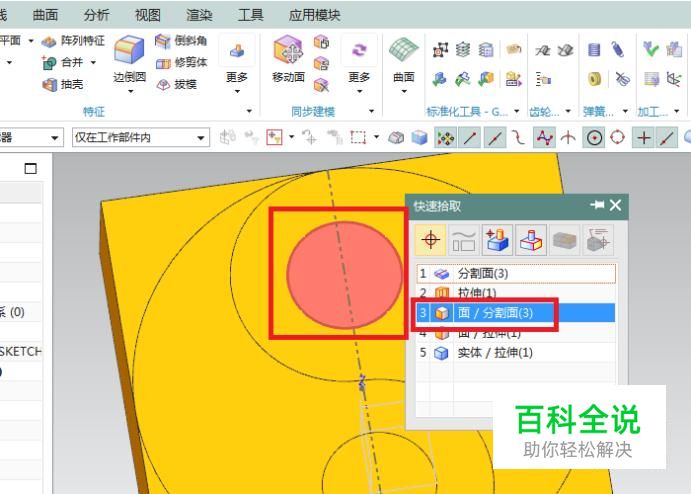
Task: Click the maximize square in left panel
Action: pos(30,168)
